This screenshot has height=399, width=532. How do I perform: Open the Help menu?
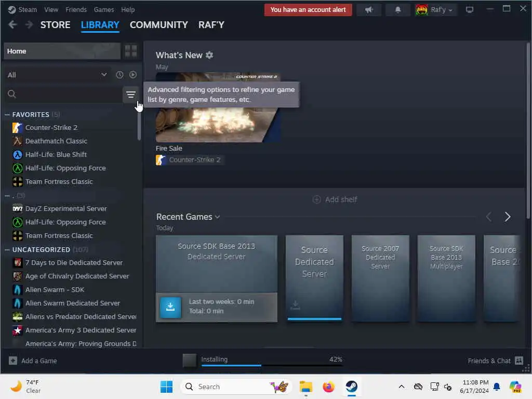[128, 10]
